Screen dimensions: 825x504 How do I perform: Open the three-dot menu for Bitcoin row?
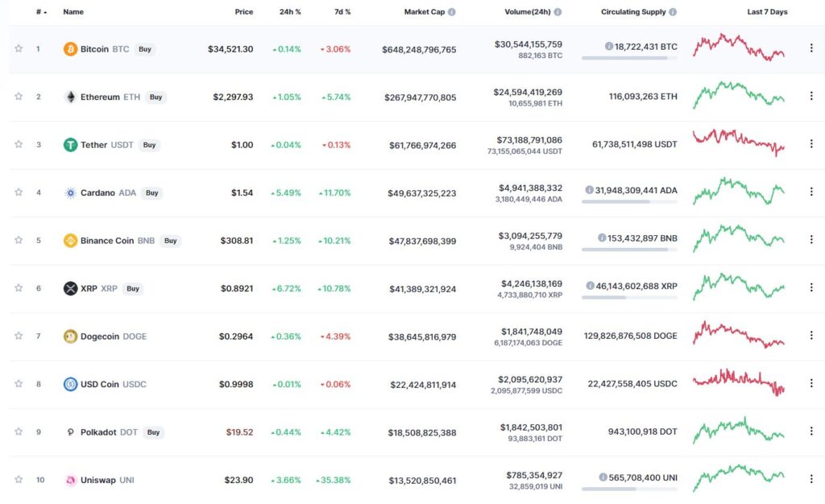click(x=810, y=48)
